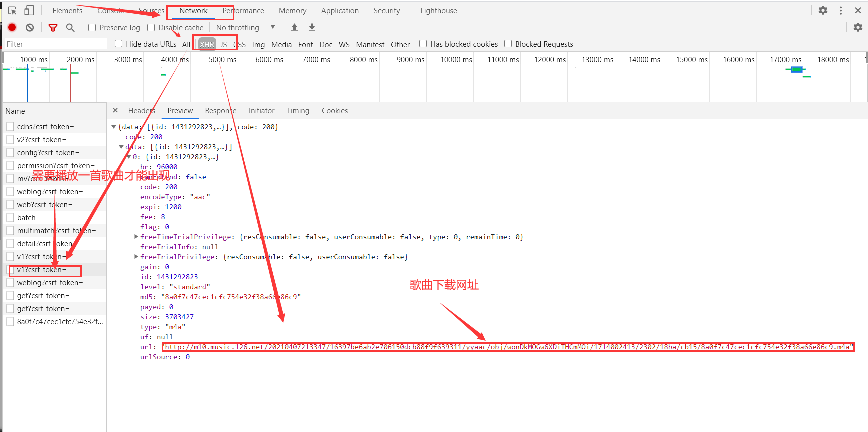Open the No throttling dropdown
Screen dimensions: 868x432
[x=245, y=28]
